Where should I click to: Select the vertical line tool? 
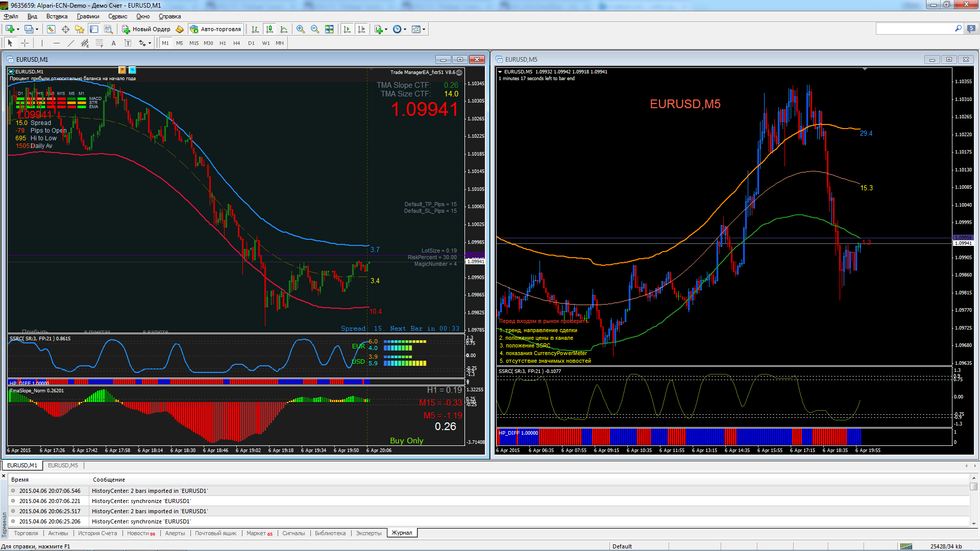[42, 43]
